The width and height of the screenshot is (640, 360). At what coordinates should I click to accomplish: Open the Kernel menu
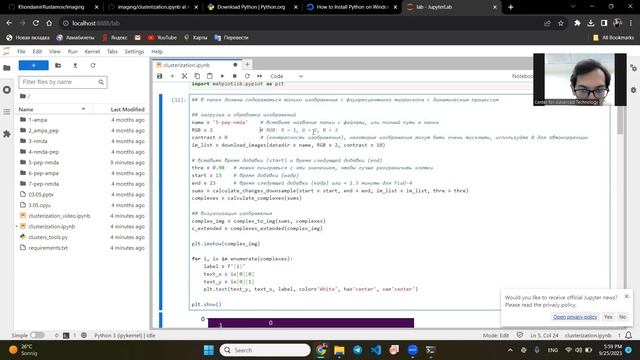[92, 51]
